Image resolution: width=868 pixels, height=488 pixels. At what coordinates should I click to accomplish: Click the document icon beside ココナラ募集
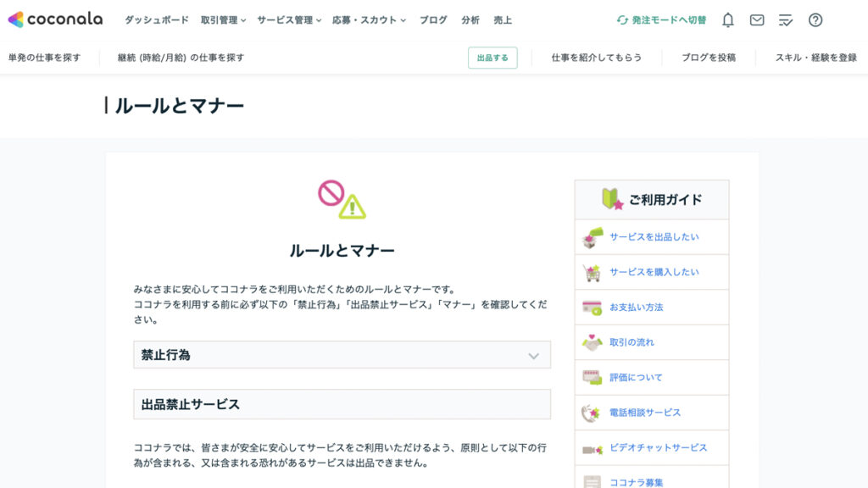click(x=593, y=482)
